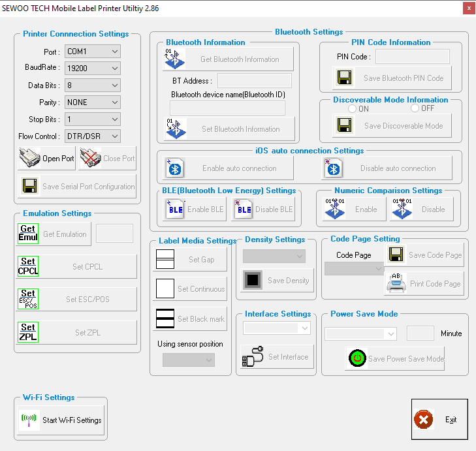Screen dimensions: 476x451
Task: Open the Interface Settings dropdown
Action: point(277,328)
